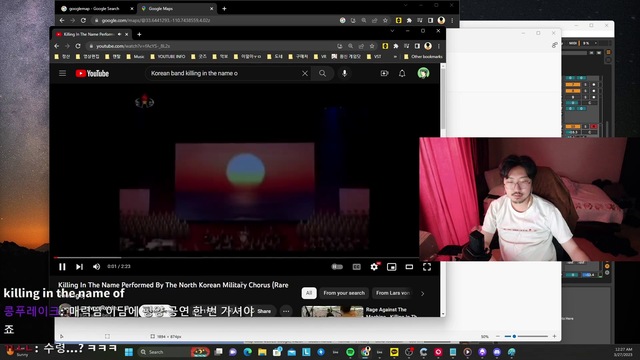
Task: Bookmark the YouTube page with the star
Action: 372,46
